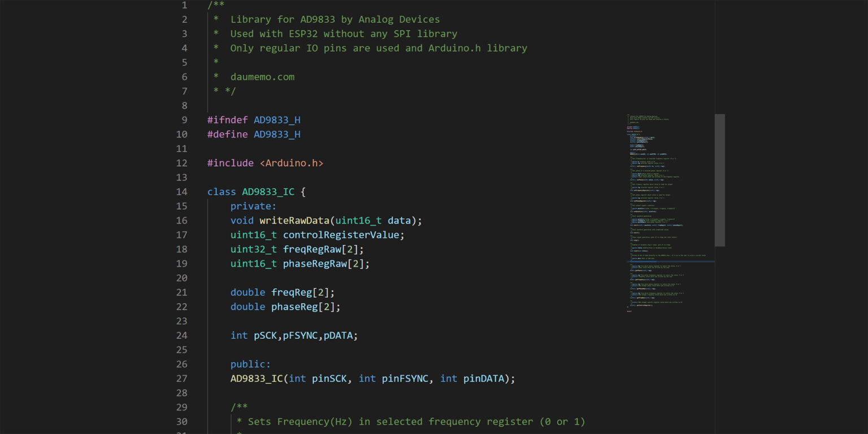Image resolution: width=868 pixels, height=434 pixels.
Task: Place cursor on the writeRawData function name
Action: [294, 220]
